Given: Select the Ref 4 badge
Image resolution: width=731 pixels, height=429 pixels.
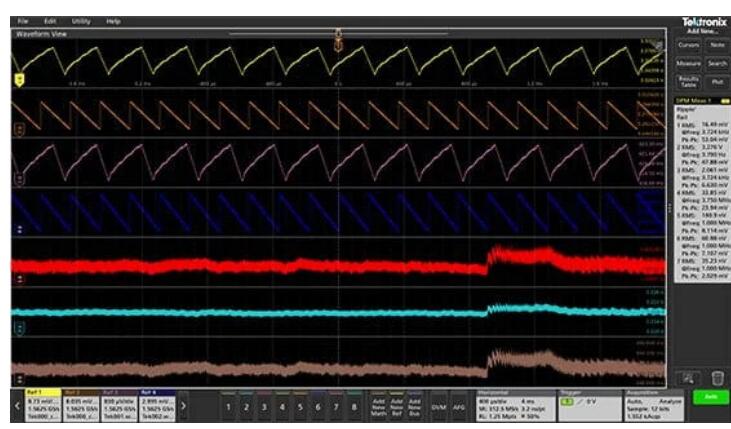Looking at the screenshot, I should tap(158, 405).
